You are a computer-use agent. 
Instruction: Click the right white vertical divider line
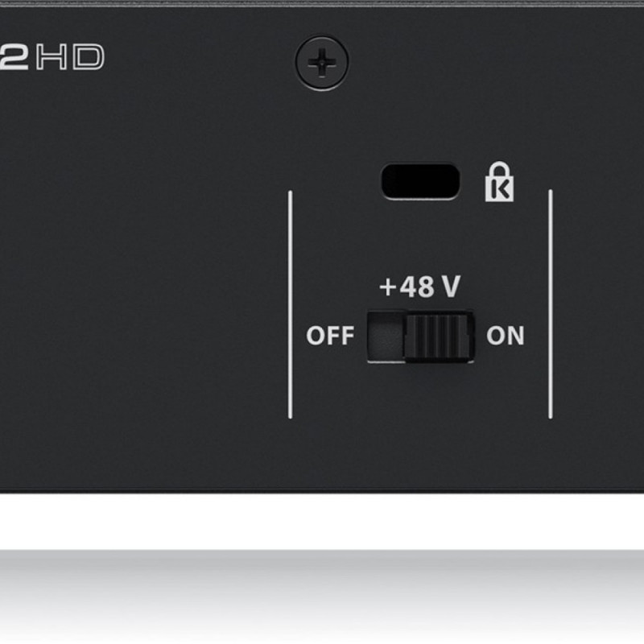click(x=551, y=304)
